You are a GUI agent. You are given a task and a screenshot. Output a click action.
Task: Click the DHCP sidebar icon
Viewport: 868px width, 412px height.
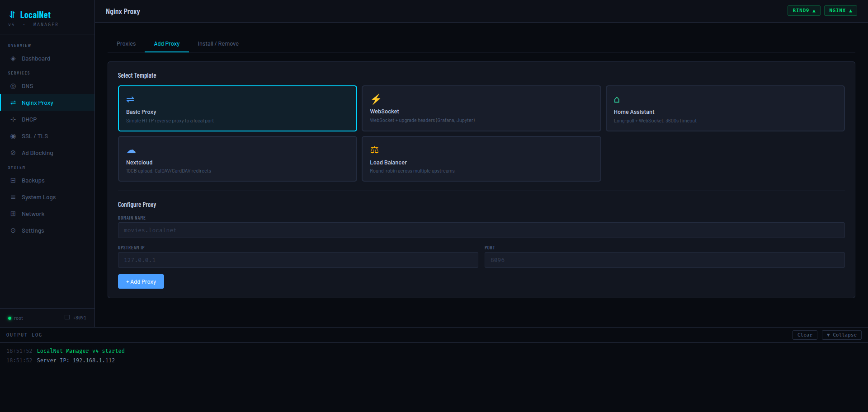pyautogui.click(x=13, y=120)
